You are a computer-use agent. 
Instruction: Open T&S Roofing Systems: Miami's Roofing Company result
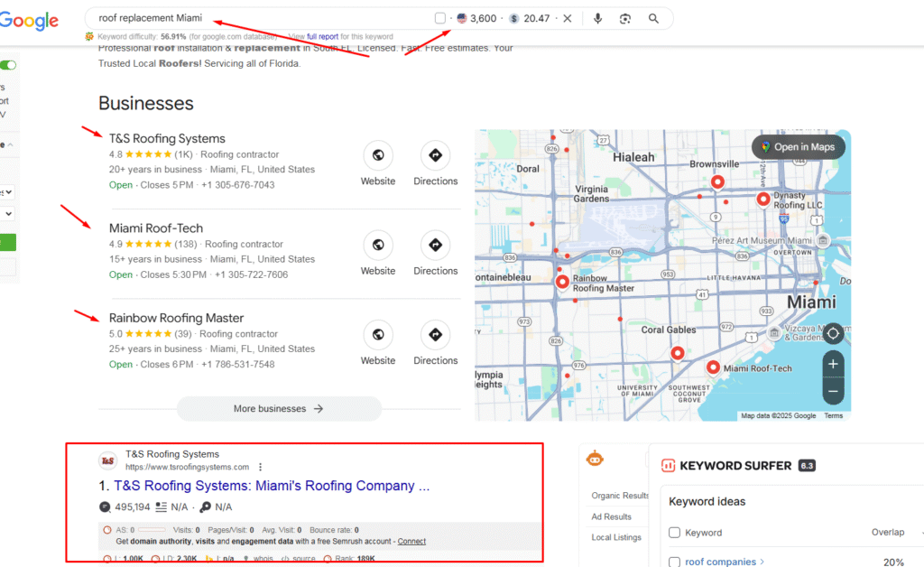pos(272,486)
